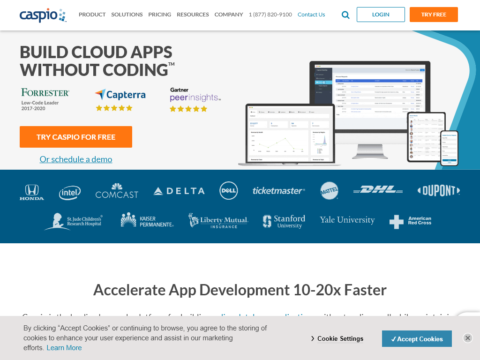Click the Gartner peer insights star rating
Screen dimensions: 480x360
click(188, 109)
